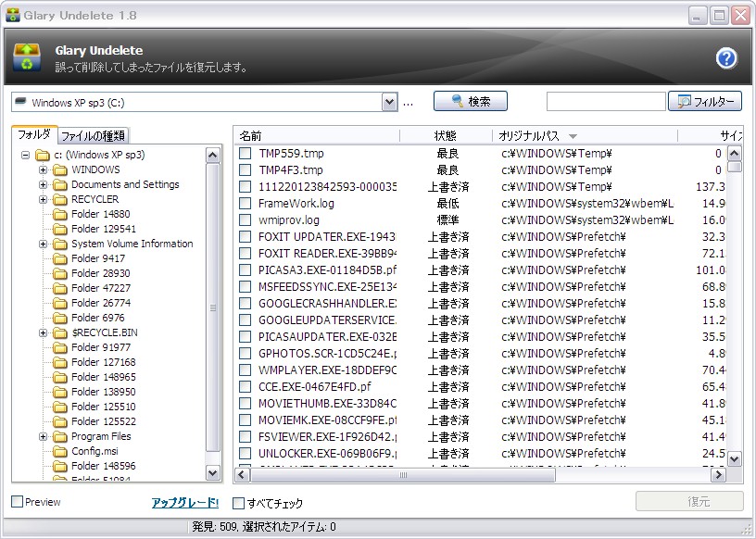Expand the RECYCLER folder node
Screen dimensions: 756x539
43,200
